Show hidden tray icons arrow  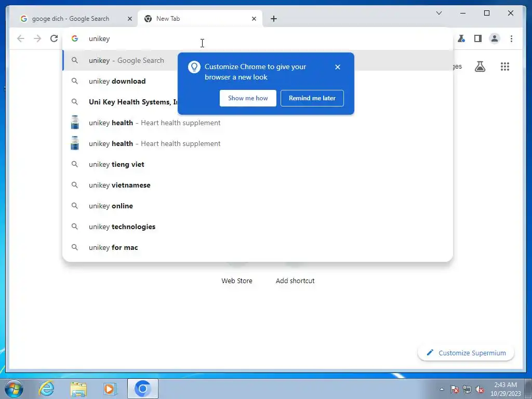click(x=442, y=389)
